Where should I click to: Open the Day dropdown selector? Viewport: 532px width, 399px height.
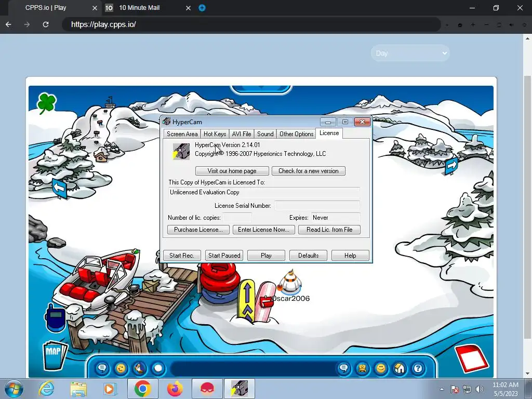[x=410, y=54]
